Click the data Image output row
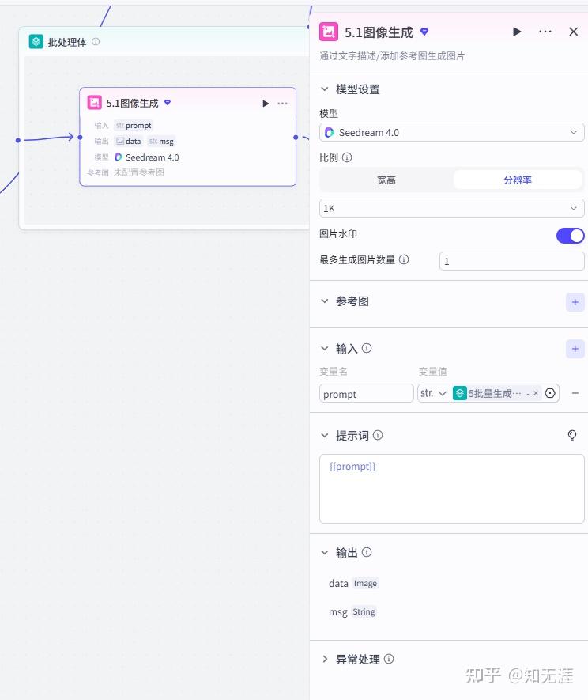Image resolution: width=588 pixels, height=700 pixels. tap(353, 584)
